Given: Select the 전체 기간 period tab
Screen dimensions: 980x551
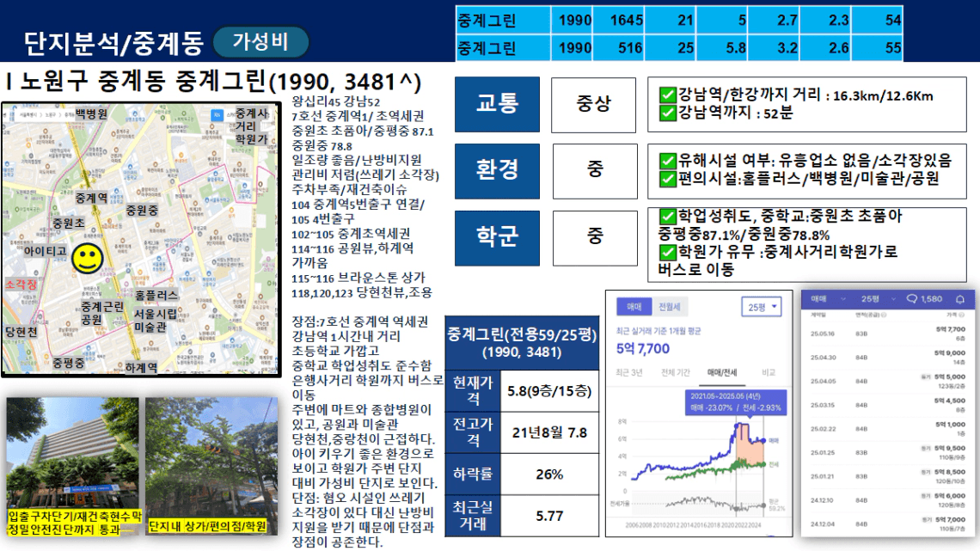Looking at the screenshot, I should click(676, 372).
